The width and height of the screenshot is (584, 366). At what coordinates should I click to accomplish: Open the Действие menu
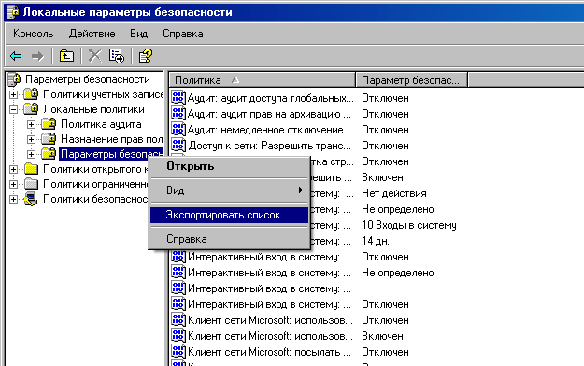(x=92, y=34)
